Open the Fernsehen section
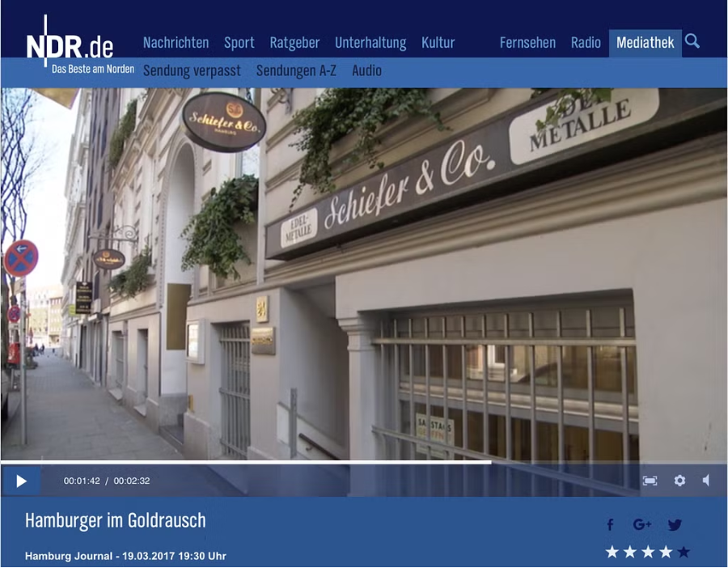Image resolution: width=728 pixels, height=568 pixels. click(x=527, y=43)
